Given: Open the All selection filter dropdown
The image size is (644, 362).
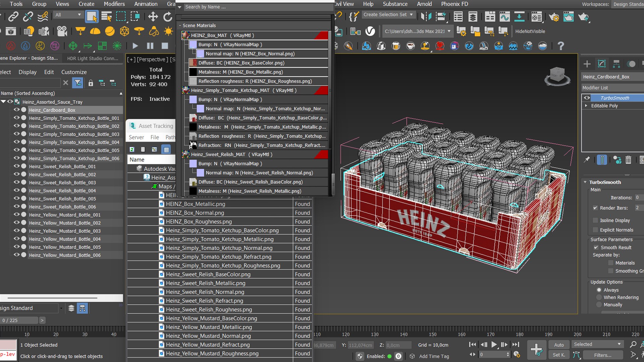Looking at the screenshot, I should pos(68,15).
